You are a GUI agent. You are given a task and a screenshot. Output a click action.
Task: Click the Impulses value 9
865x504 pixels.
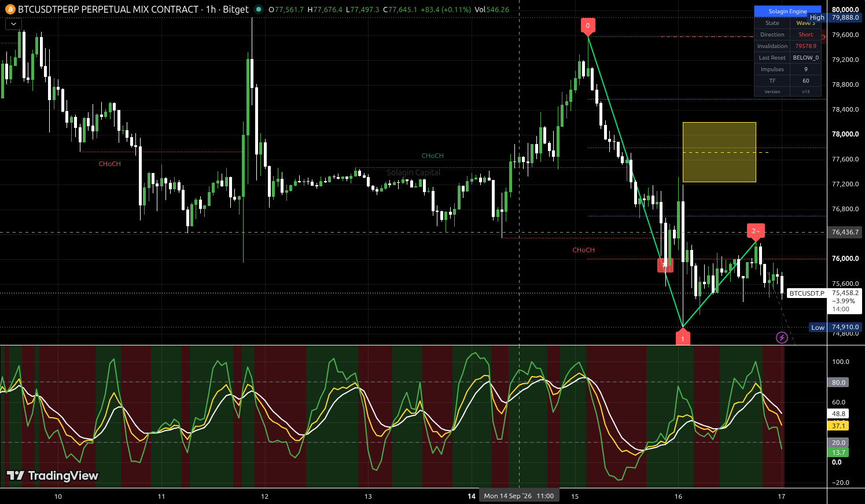pos(805,69)
